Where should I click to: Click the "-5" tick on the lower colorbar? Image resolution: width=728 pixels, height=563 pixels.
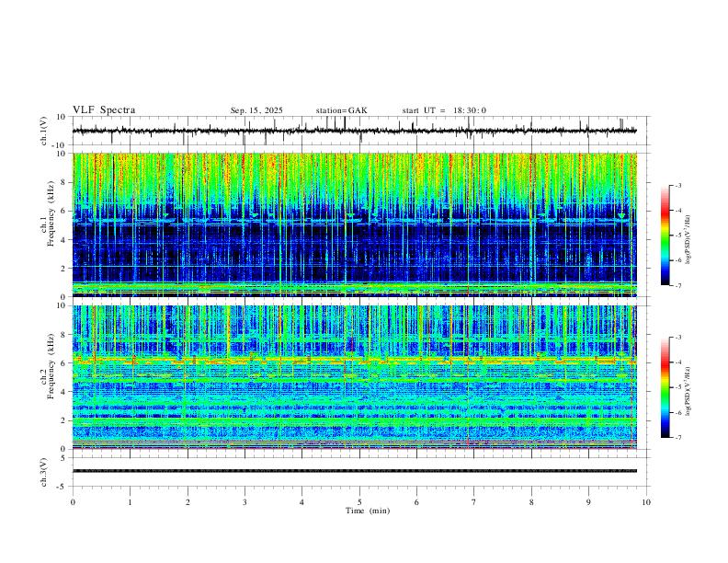[678, 387]
